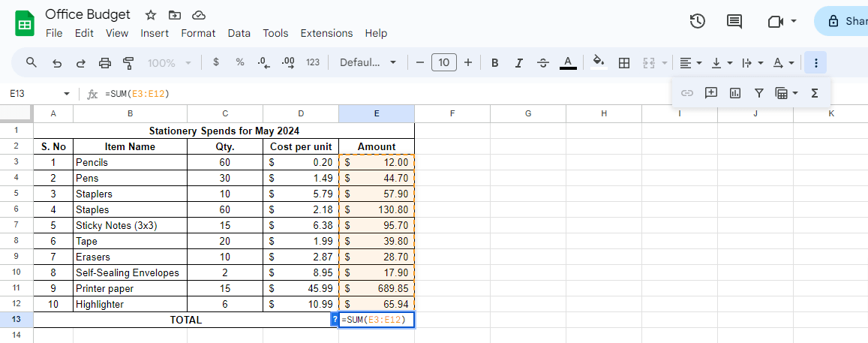Image resolution: width=868 pixels, height=343 pixels.
Task: Open the View menu
Action: coord(117,33)
